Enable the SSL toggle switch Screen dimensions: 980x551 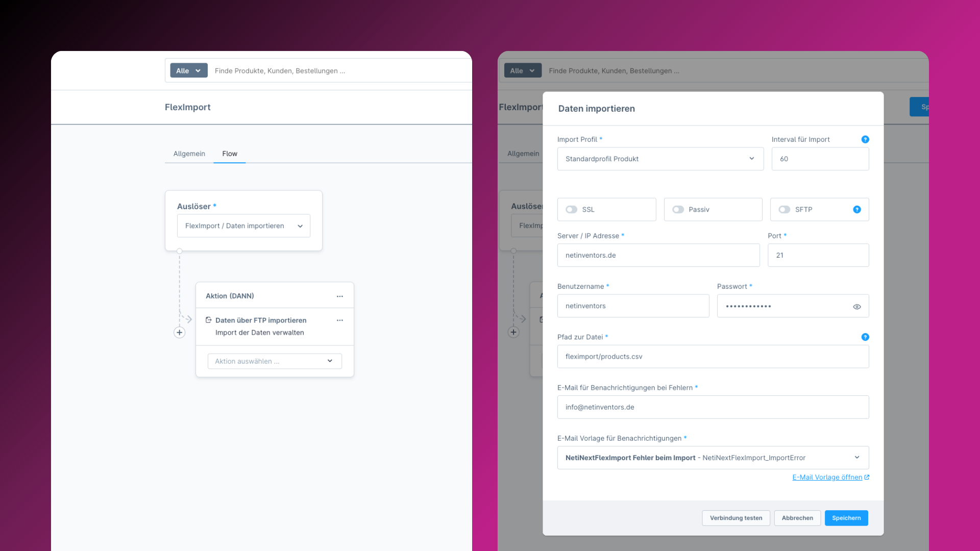click(571, 210)
